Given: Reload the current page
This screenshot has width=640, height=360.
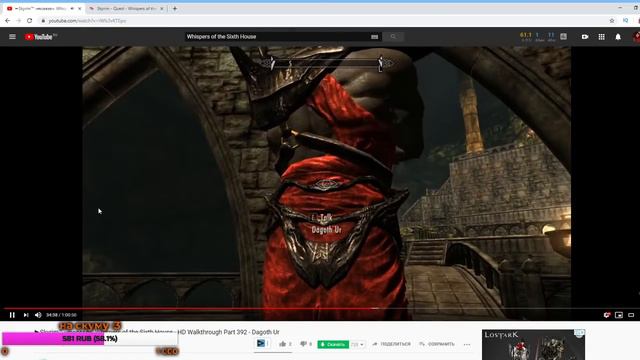Looking at the screenshot, I should coord(29,20).
